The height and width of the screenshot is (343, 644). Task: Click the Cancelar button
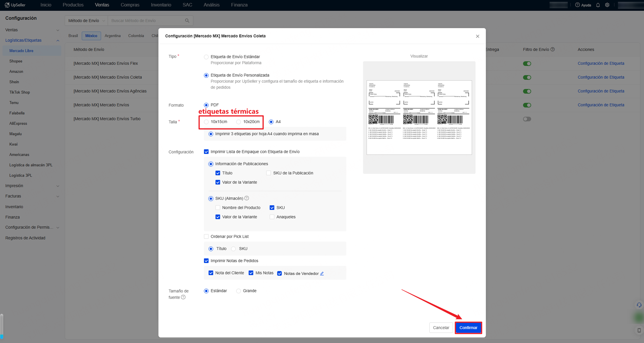click(x=441, y=327)
